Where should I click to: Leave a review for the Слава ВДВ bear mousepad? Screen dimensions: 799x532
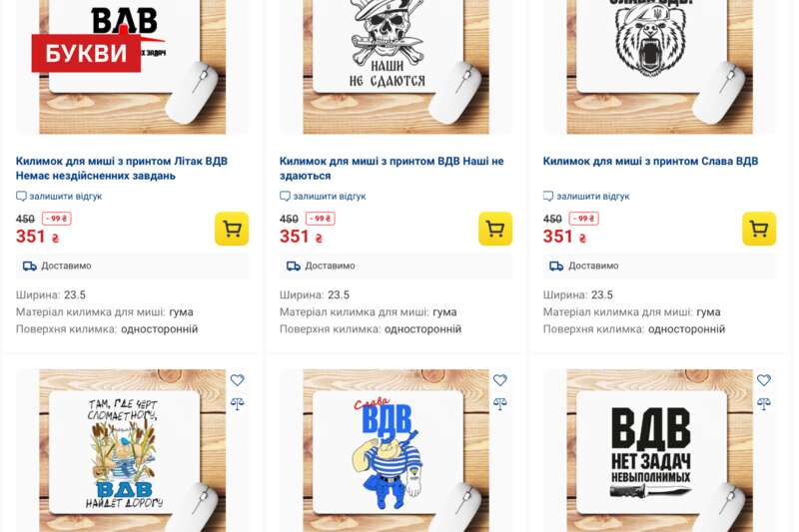point(586,197)
